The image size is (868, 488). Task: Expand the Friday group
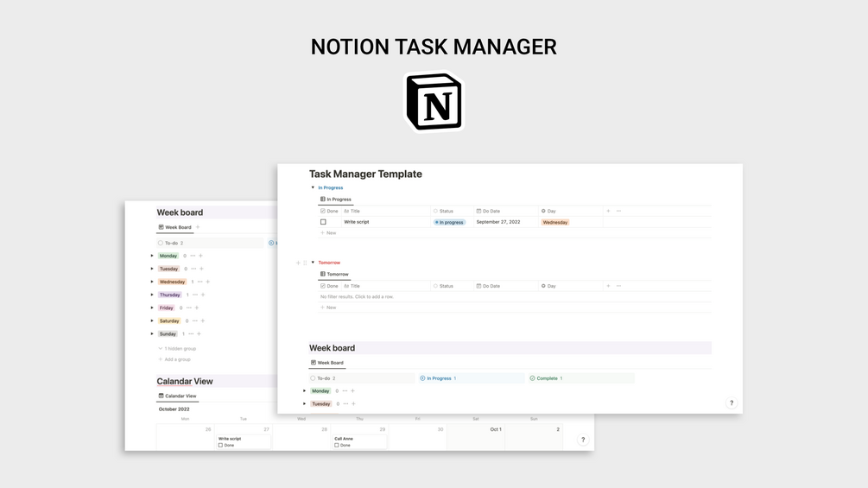tap(152, 307)
